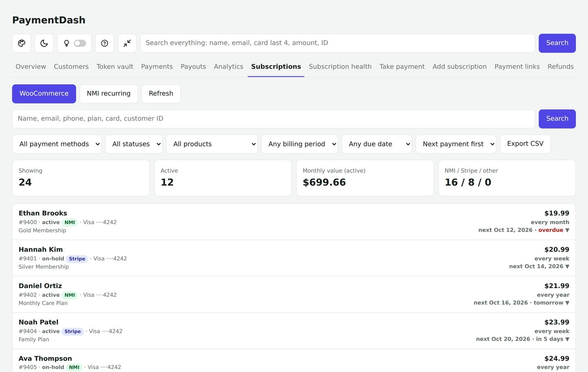Viewport: 588px width, 372px height.
Task: Click Stripe badge on Hannah Kim row
Action: (x=77, y=259)
